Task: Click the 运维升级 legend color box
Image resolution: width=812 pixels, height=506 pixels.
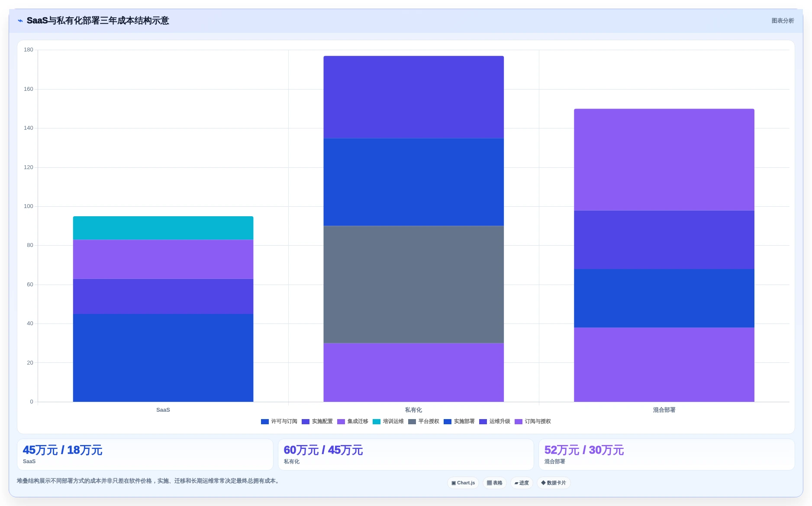Action: click(483, 422)
